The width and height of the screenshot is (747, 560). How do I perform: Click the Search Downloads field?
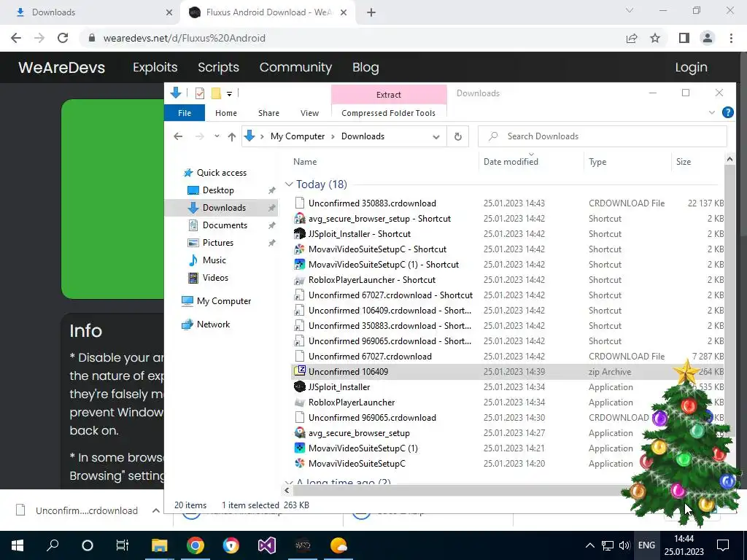click(602, 136)
